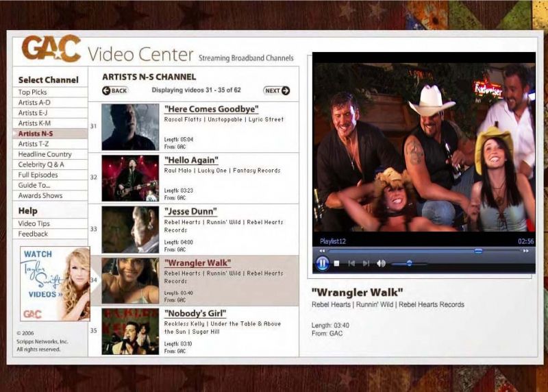Open the Feedback link
This screenshot has width=548, height=392.
pyautogui.click(x=33, y=234)
